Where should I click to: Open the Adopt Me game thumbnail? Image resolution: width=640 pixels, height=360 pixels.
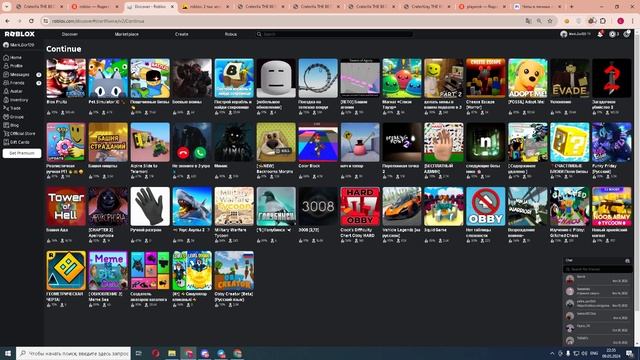point(528,78)
